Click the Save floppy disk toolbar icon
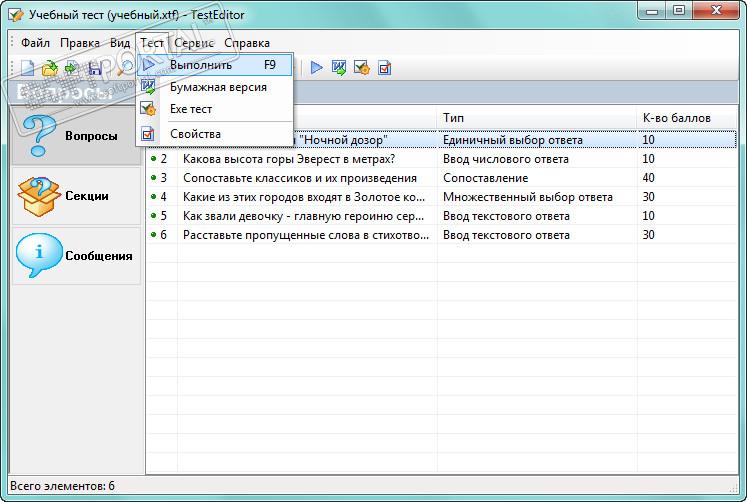Image resolution: width=747 pixels, height=502 pixels. pyautogui.click(x=94, y=68)
